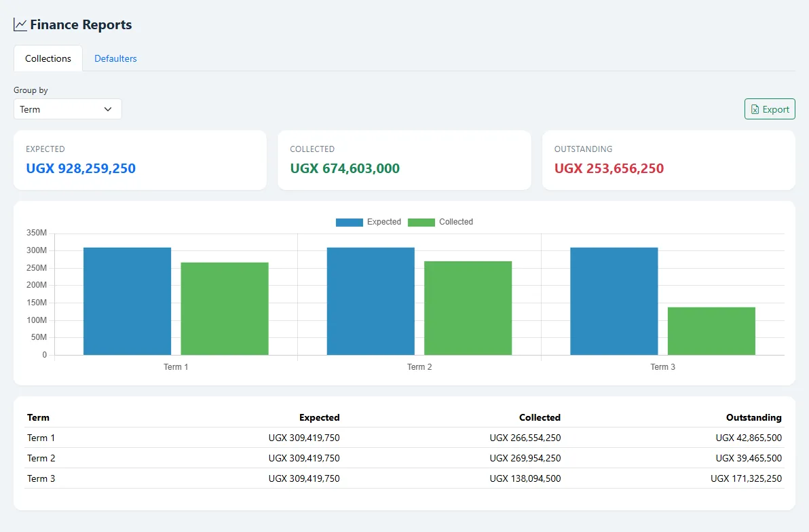Click the Term 3 chart axis label
809x532 pixels.
662,367
